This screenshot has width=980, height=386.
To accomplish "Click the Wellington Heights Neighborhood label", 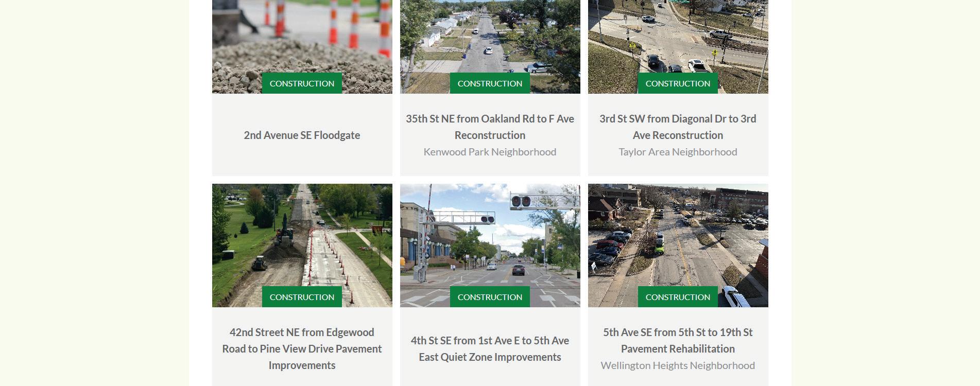I will [x=678, y=365].
